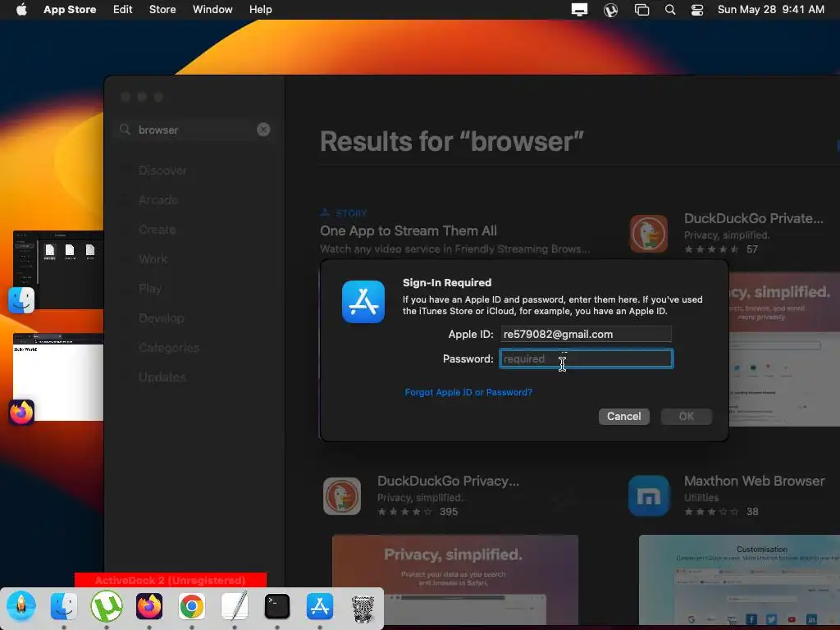The height and width of the screenshot is (630, 840).
Task: Open Launchpad rocket in the dock
Action: 21,606
